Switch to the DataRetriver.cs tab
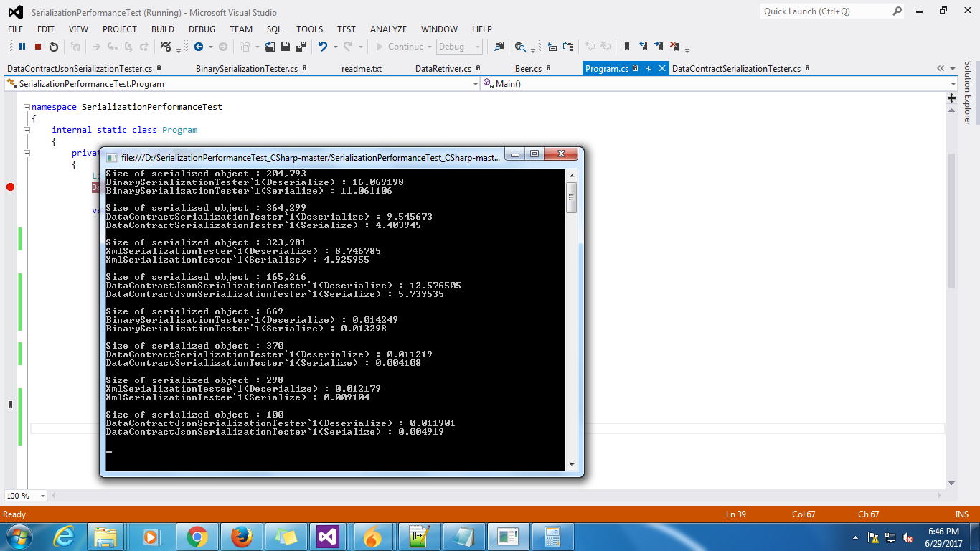The image size is (980, 551). click(x=443, y=69)
